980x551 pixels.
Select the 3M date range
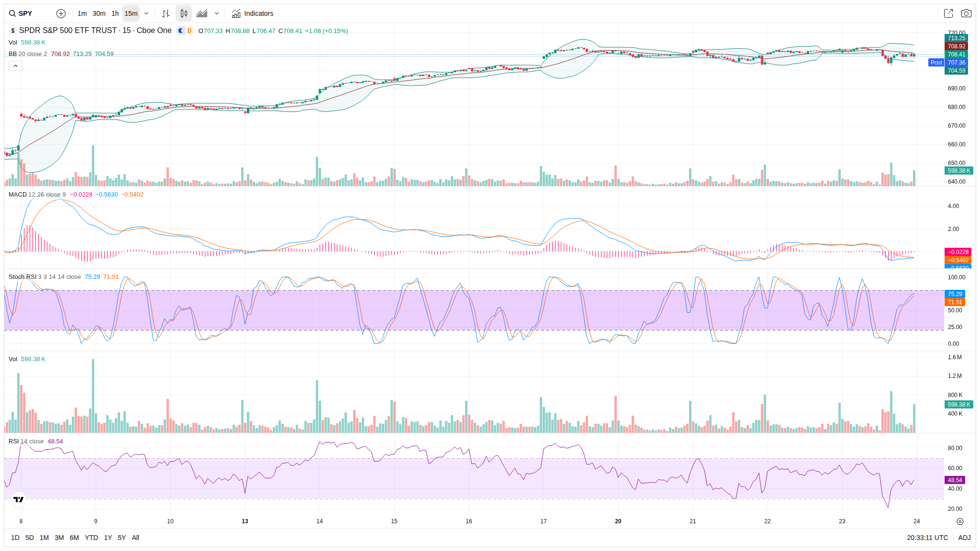click(59, 538)
